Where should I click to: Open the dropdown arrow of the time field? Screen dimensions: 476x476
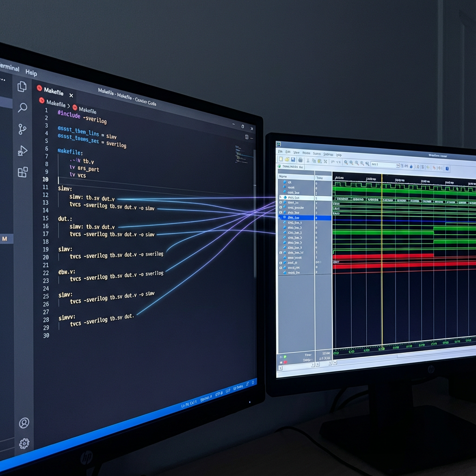click(x=398, y=166)
